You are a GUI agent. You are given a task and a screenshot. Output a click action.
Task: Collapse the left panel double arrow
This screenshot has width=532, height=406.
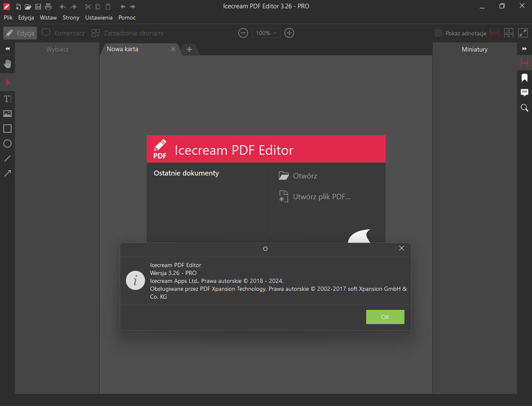click(8, 49)
